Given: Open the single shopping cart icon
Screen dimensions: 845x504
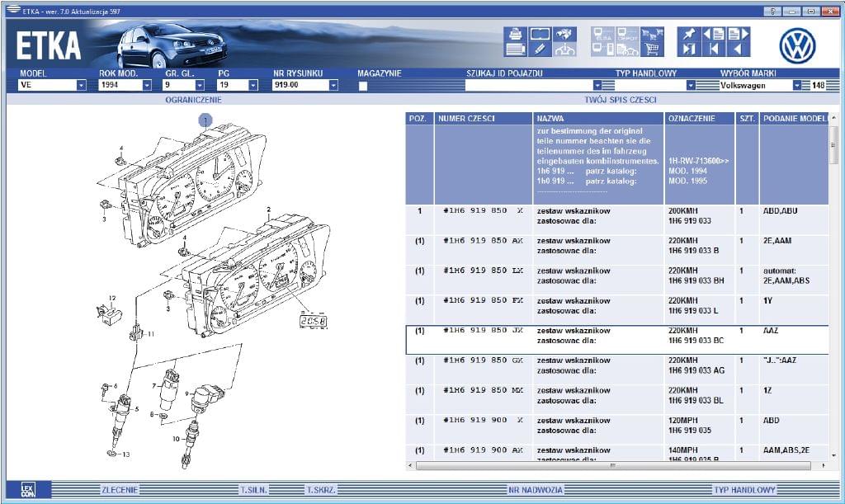Looking at the screenshot, I should pos(652,49).
